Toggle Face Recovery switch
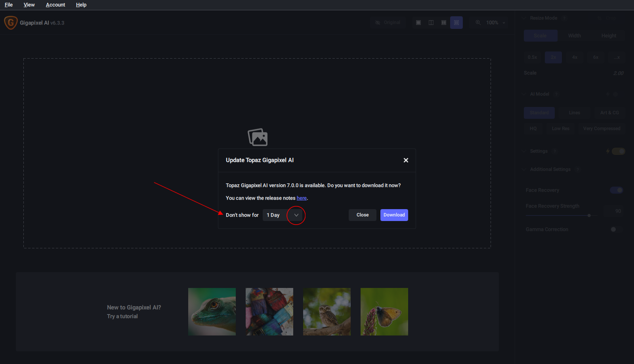This screenshot has width=634, height=364. click(617, 190)
